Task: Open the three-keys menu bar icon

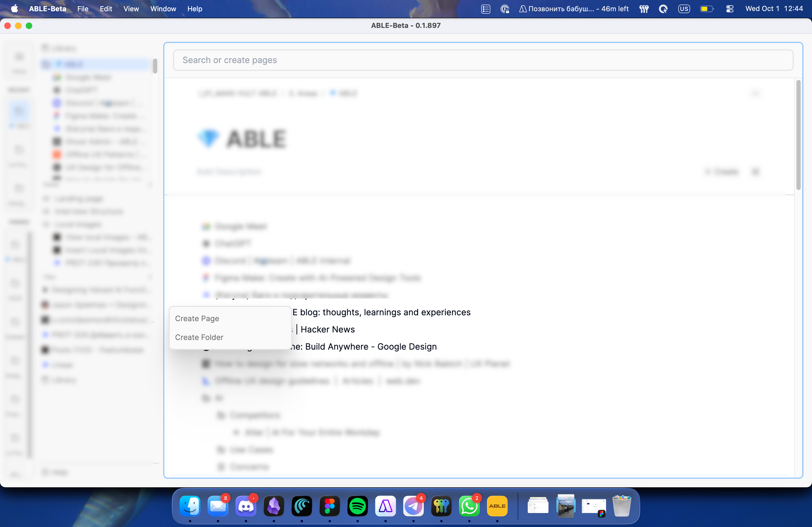Action: (644, 9)
